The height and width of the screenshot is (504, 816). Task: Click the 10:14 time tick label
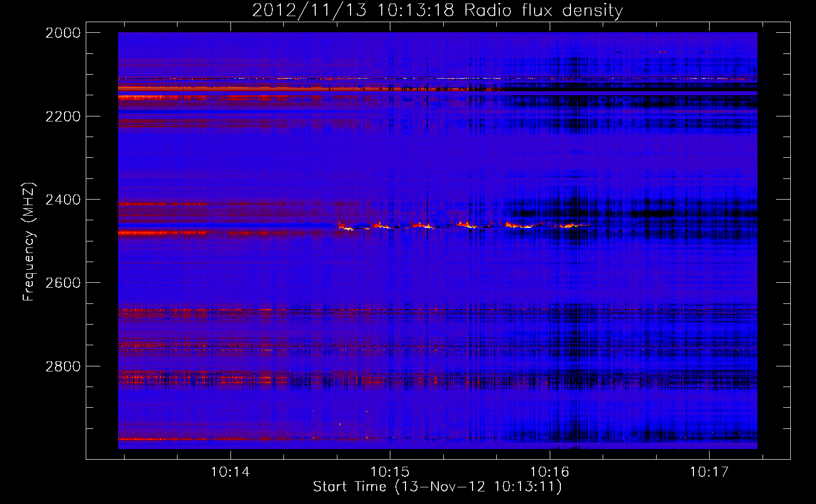tap(230, 472)
